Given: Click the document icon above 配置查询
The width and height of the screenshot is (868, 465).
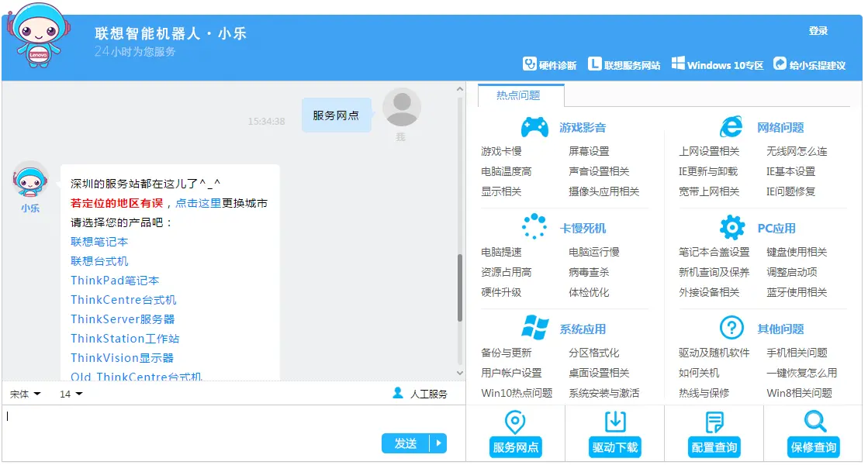Looking at the screenshot, I should [714, 422].
